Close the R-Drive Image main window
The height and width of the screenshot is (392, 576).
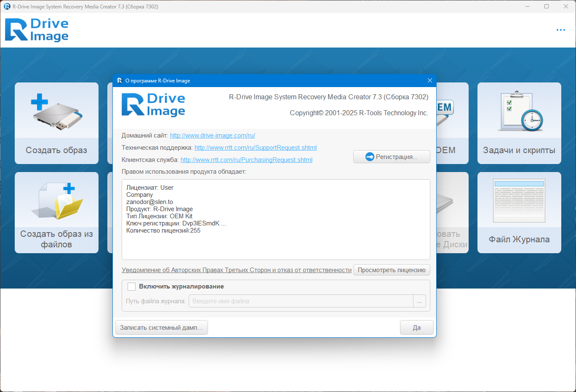(566, 6)
